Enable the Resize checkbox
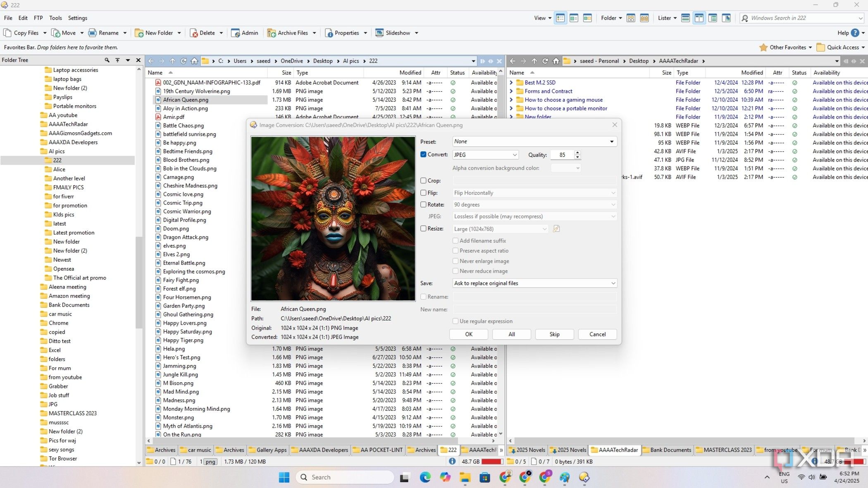 pos(423,229)
